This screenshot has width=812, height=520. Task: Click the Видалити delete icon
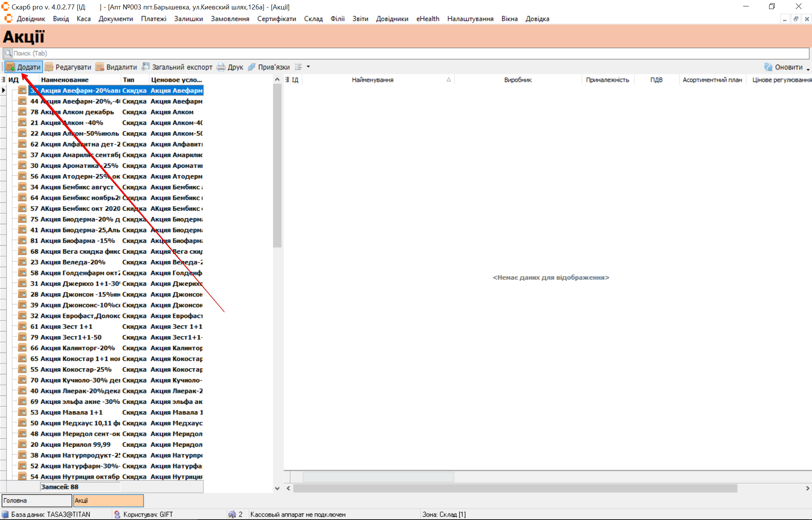(100, 67)
